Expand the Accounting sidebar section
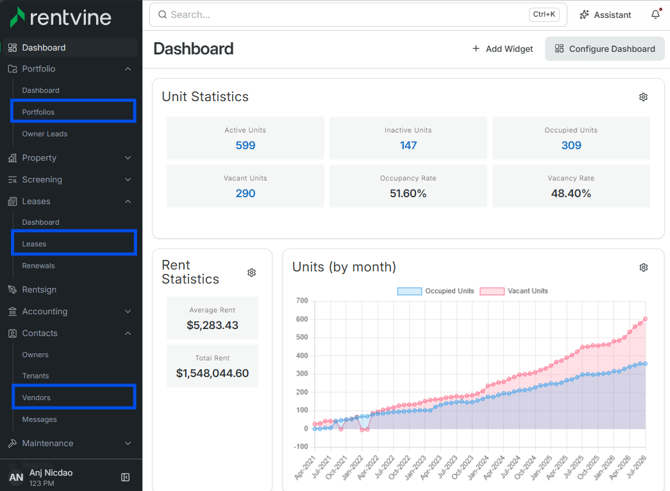Viewport: 670px width, 491px height. (x=69, y=312)
